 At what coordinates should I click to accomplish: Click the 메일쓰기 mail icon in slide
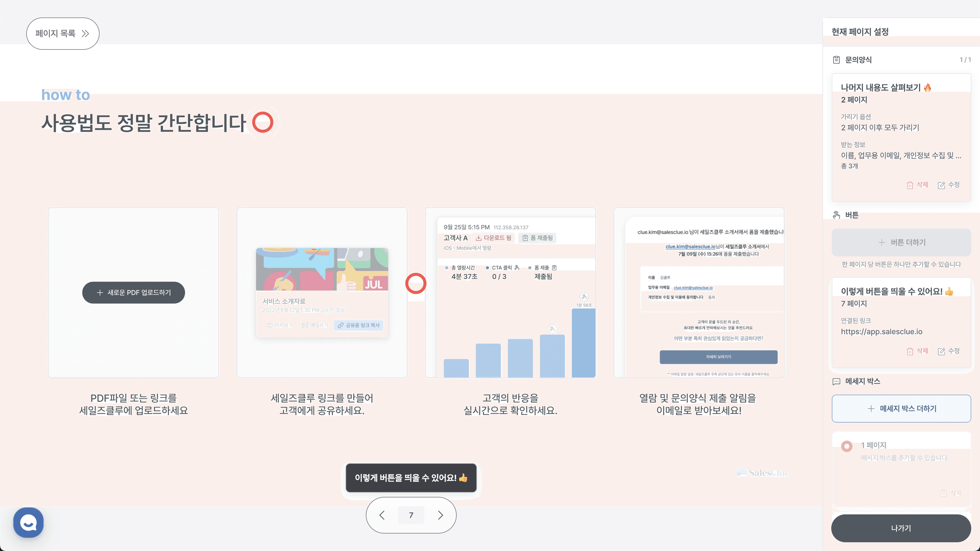(x=305, y=326)
